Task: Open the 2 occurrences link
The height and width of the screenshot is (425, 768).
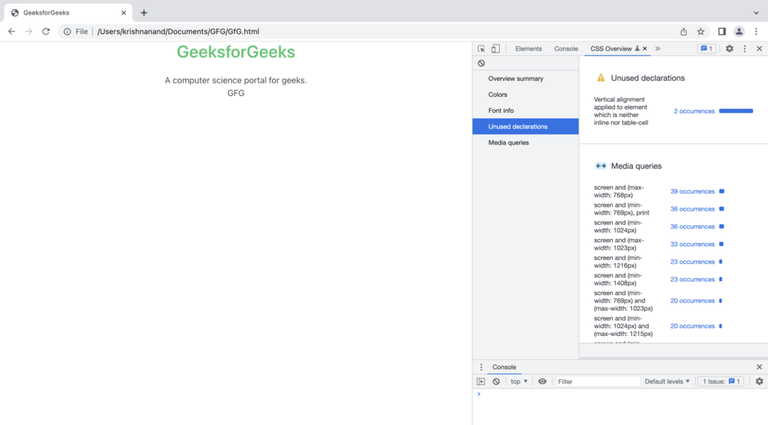Action: (x=694, y=111)
